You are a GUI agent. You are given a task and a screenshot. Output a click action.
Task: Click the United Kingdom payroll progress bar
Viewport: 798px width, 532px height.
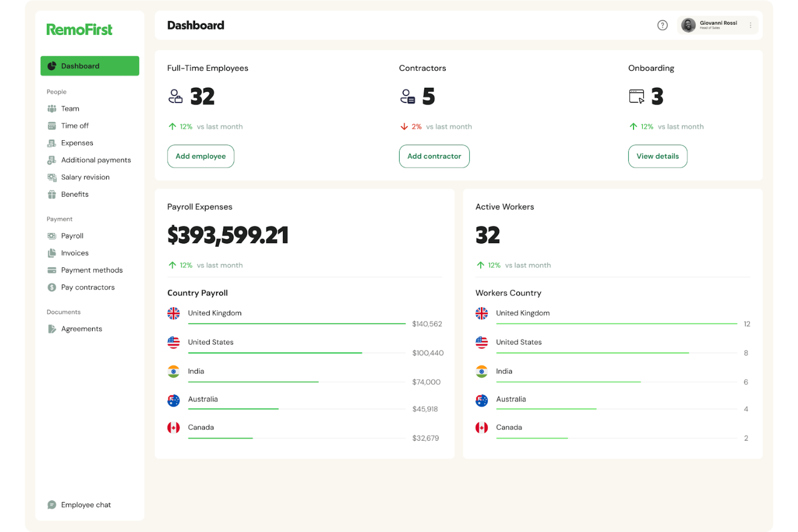click(297, 323)
